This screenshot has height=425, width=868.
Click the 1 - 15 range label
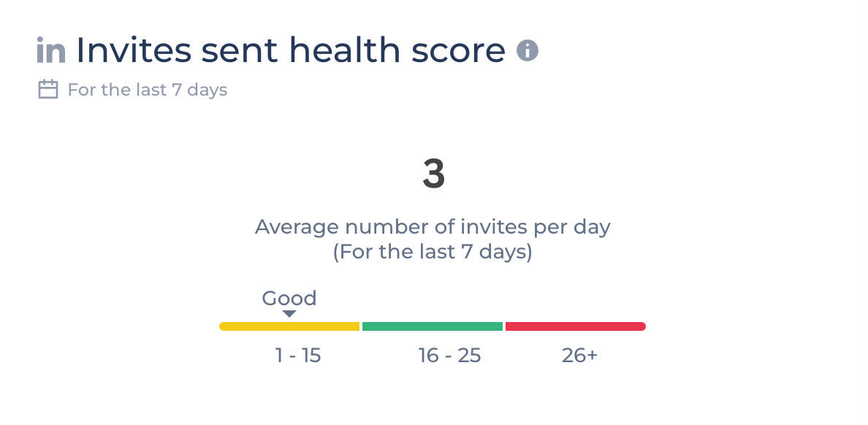tap(298, 356)
